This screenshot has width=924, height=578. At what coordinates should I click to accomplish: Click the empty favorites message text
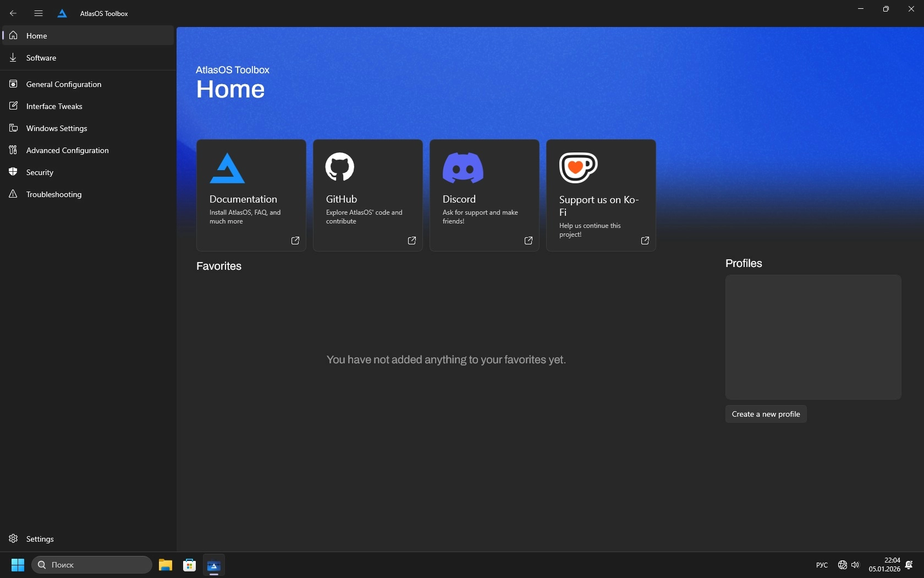(446, 359)
